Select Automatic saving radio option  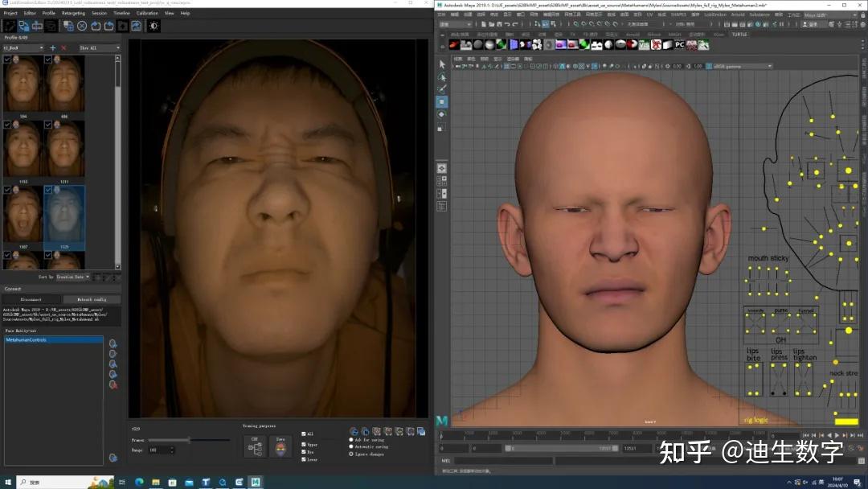coord(351,446)
